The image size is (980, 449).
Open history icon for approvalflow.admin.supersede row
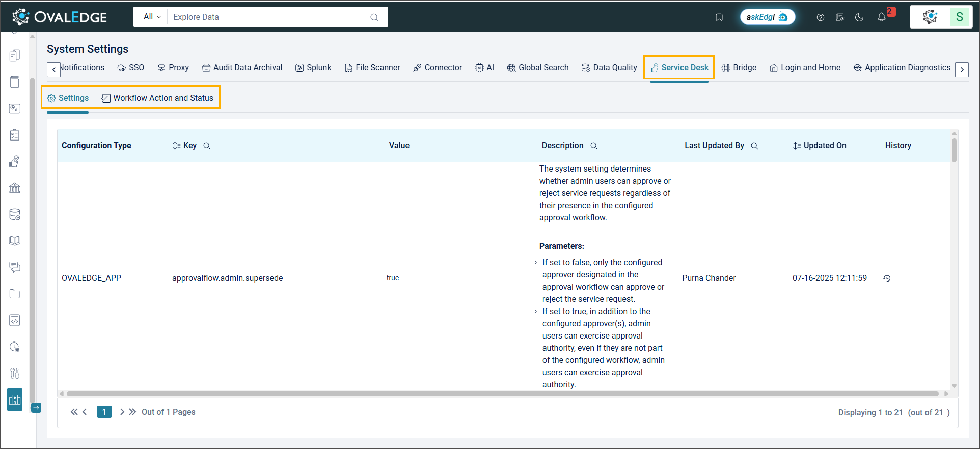coord(887,278)
